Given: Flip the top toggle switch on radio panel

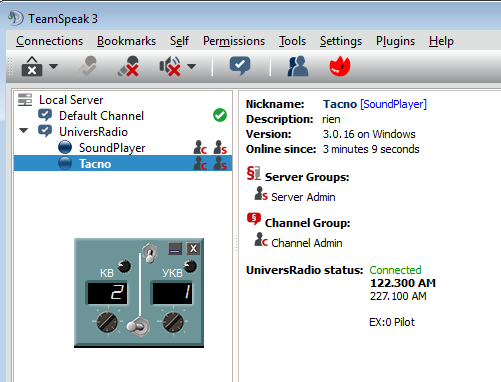Looking at the screenshot, I should tap(150, 253).
